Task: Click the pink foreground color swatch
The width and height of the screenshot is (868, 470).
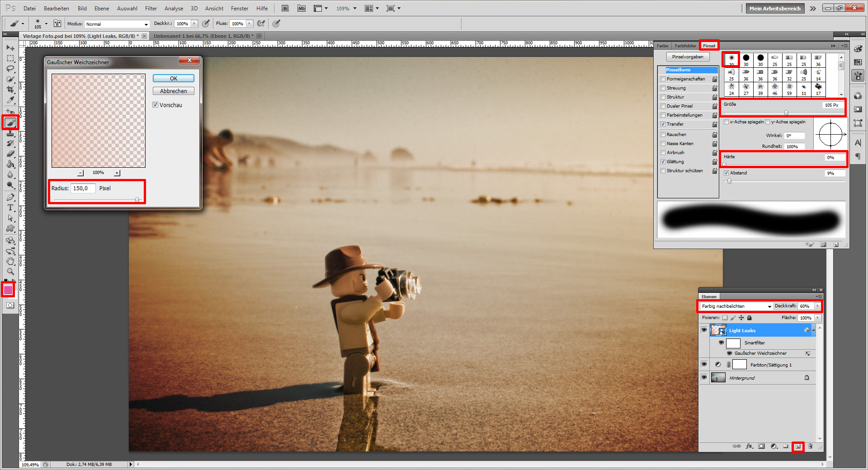Action: (x=8, y=290)
